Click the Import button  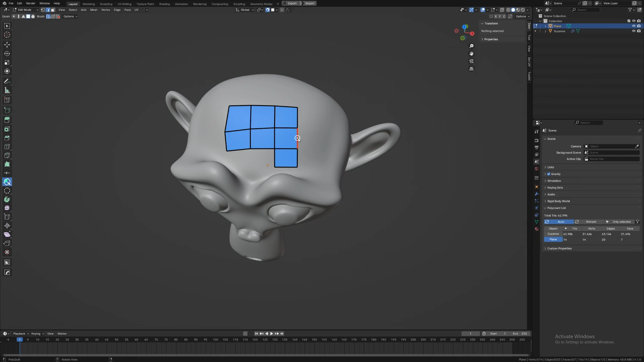pyautogui.click(x=309, y=4)
